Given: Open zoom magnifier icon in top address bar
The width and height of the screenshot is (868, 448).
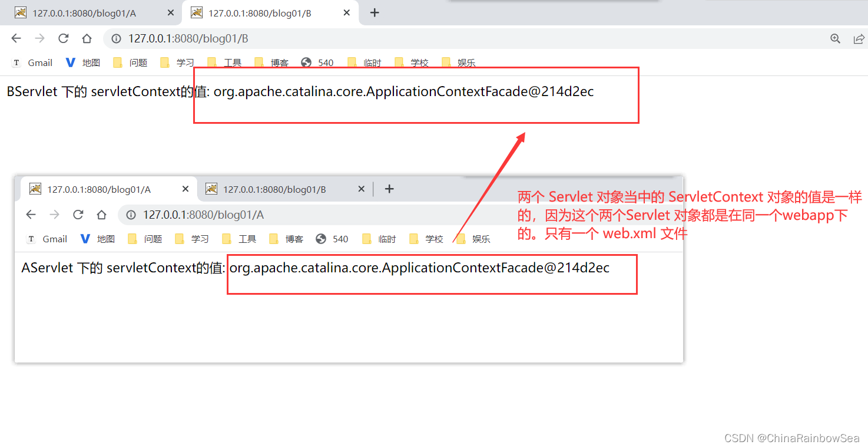Looking at the screenshot, I should 835,39.
